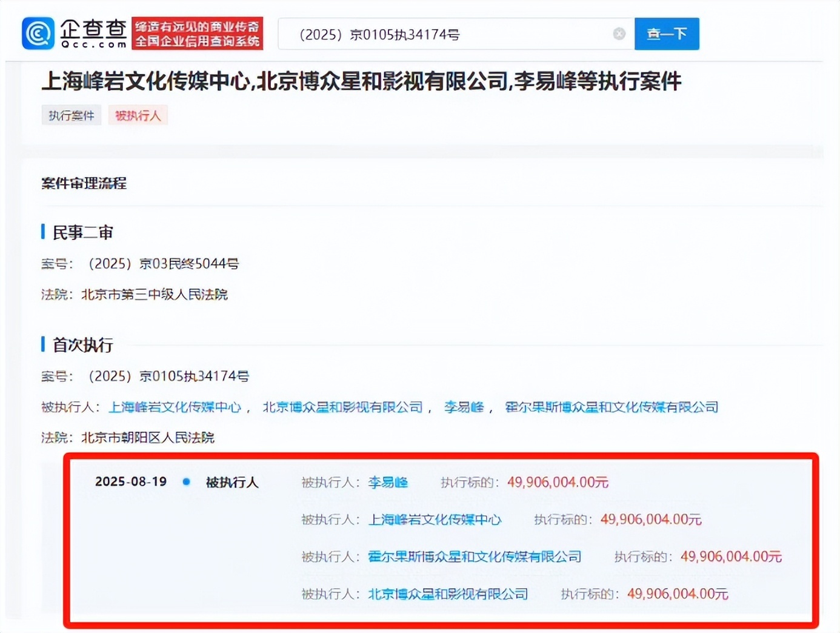Select the 被执行人 red tag
Viewport: 840px width, 633px height.
[138, 115]
